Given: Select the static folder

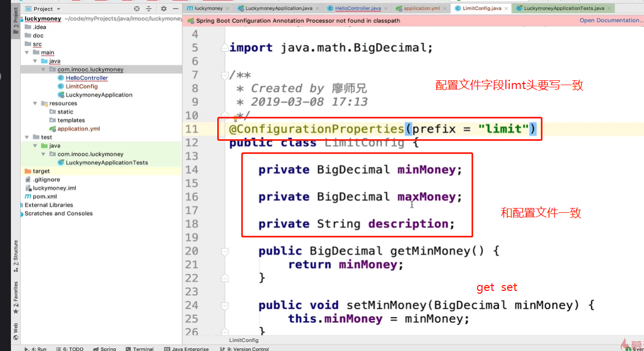Looking at the screenshot, I should (65, 112).
